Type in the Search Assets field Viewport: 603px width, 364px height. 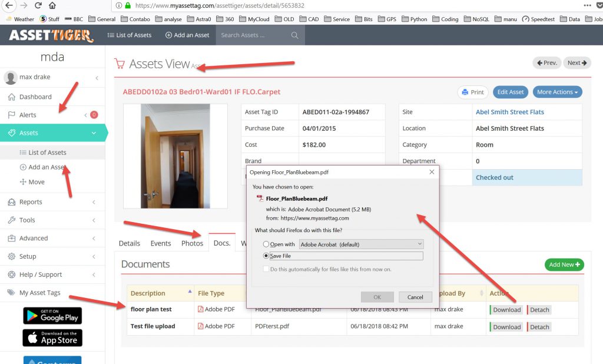[x=253, y=35]
